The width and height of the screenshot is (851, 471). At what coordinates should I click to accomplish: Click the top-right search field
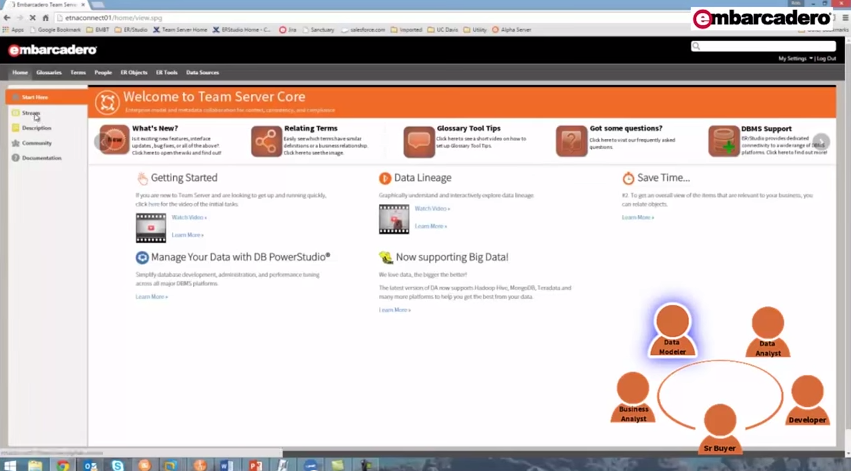763,47
